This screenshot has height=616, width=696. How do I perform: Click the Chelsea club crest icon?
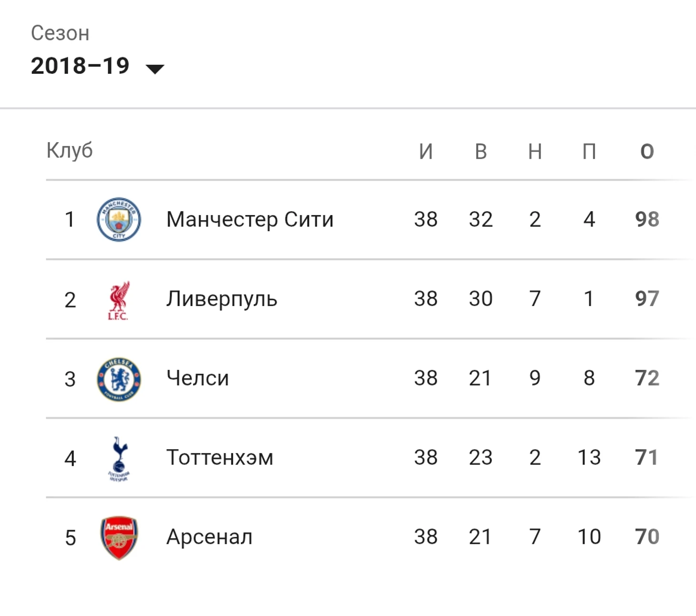[x=119, y=379]
